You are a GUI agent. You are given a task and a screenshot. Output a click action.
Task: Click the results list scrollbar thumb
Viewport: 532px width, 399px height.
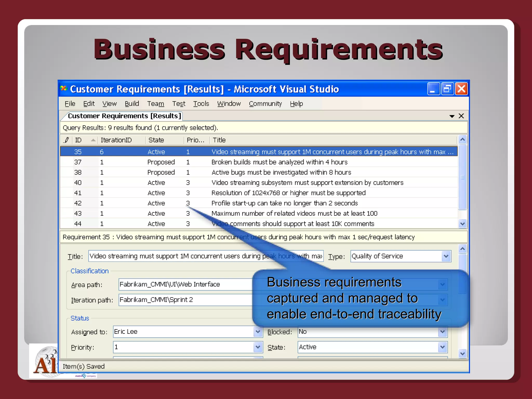coord(462,177)
